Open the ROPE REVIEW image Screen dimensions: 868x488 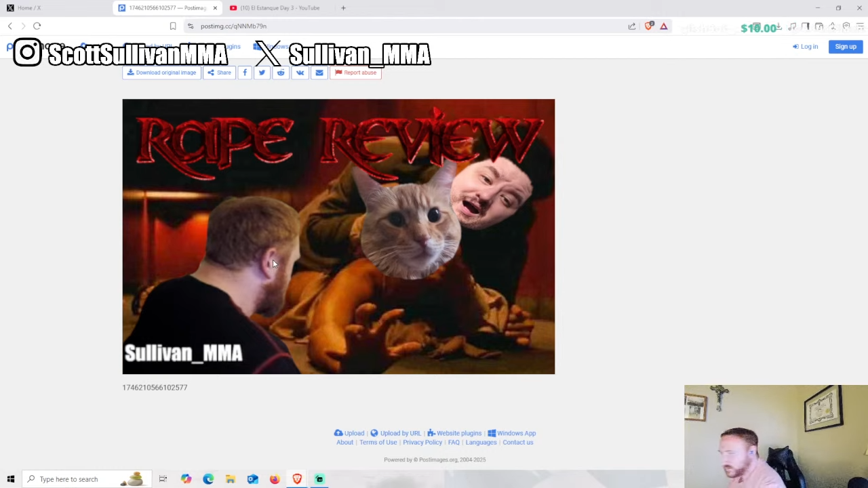point(338,237)
